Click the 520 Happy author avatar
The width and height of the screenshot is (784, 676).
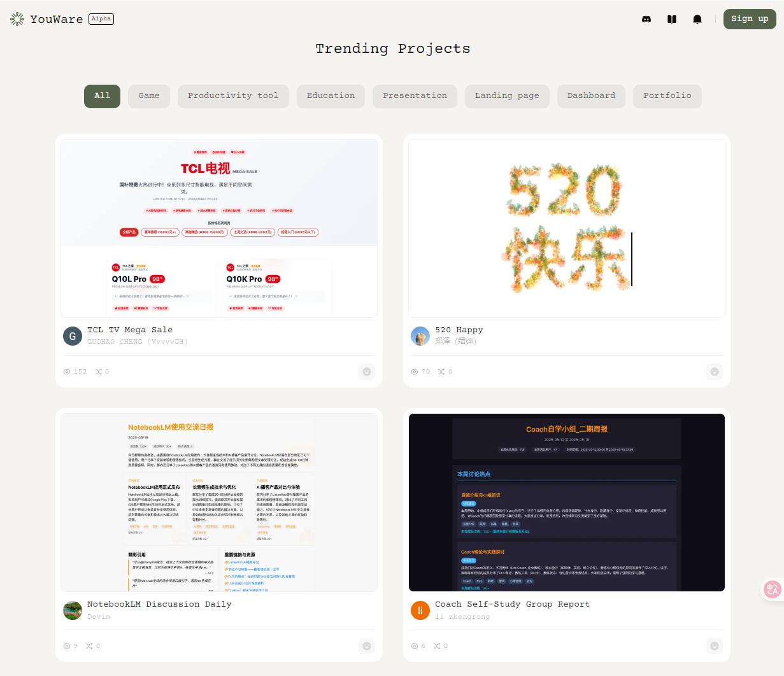click(420, 336)
